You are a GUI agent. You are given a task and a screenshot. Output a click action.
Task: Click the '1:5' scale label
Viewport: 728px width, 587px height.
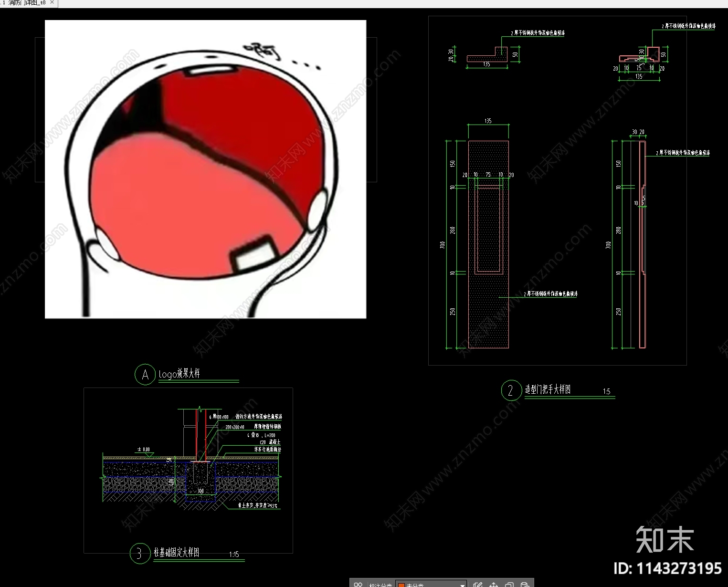click(606, 391)
